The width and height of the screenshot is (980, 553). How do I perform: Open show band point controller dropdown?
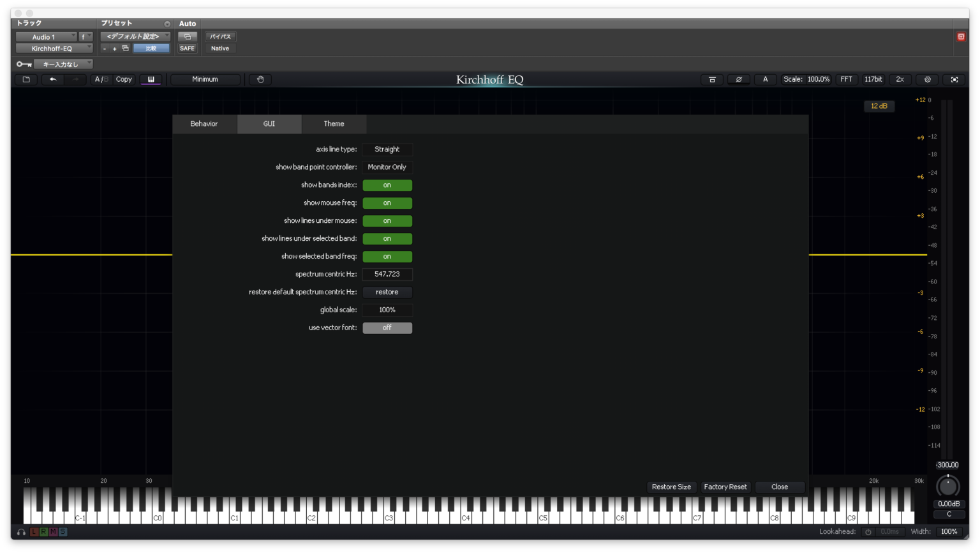click(387, 167)
